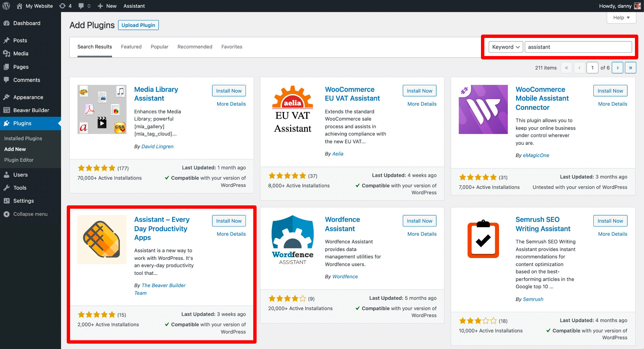Switch to the Featured tab

pyautogui.click(x=131, y=47)
